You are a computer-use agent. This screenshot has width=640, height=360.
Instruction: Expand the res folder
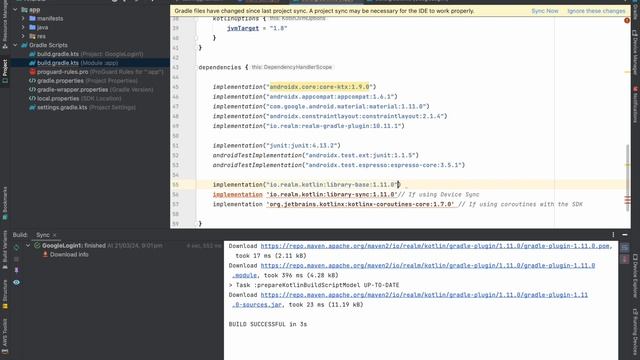pyautogui.click(x=23, y=36)
